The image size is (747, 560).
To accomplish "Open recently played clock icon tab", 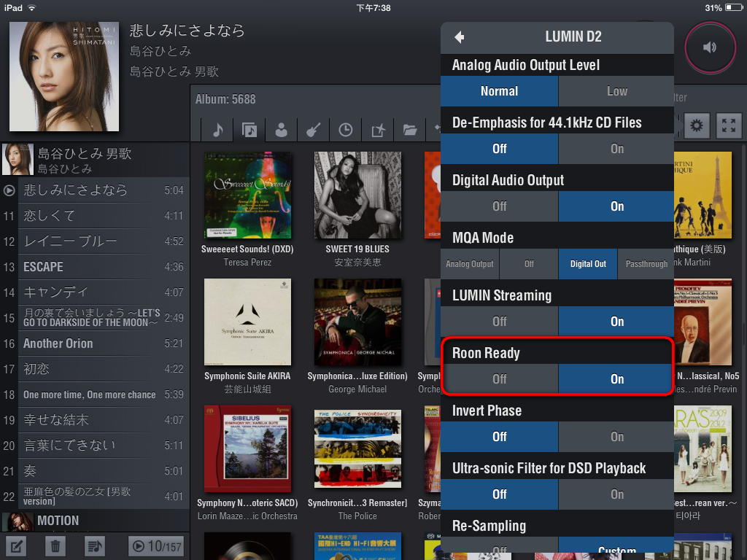I will 346,130.
